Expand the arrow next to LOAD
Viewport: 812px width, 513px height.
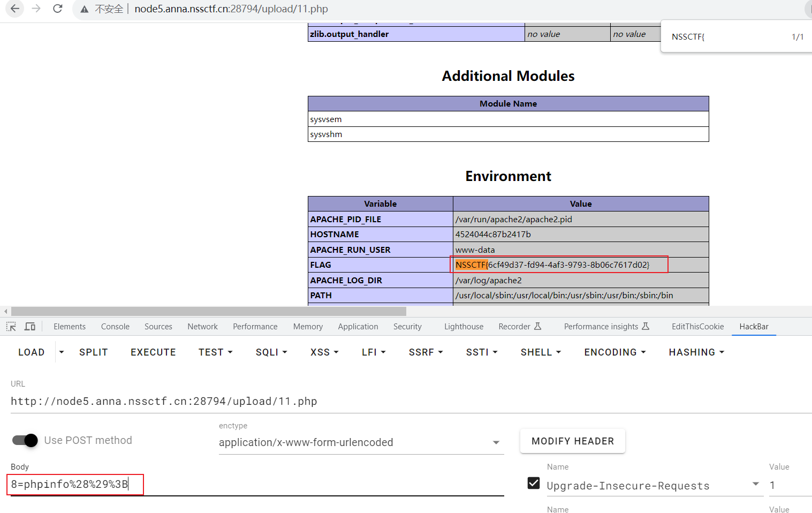tap(62, 352)
